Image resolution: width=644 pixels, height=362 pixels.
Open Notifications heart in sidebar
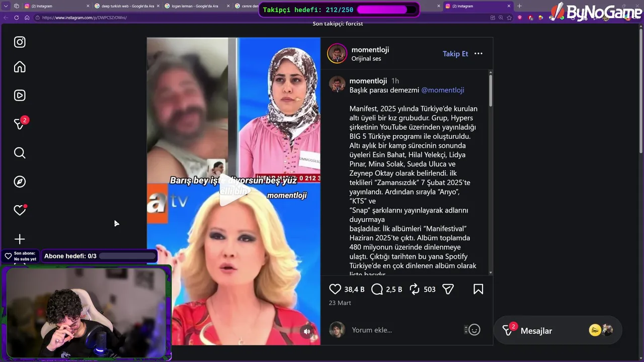click(20, 210)
